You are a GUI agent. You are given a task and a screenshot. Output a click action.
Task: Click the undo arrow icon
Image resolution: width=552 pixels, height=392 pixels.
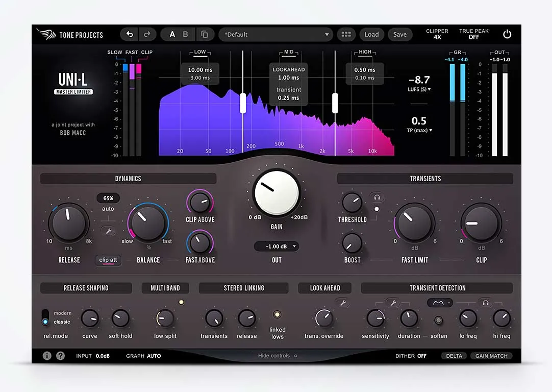coord(130,34)
